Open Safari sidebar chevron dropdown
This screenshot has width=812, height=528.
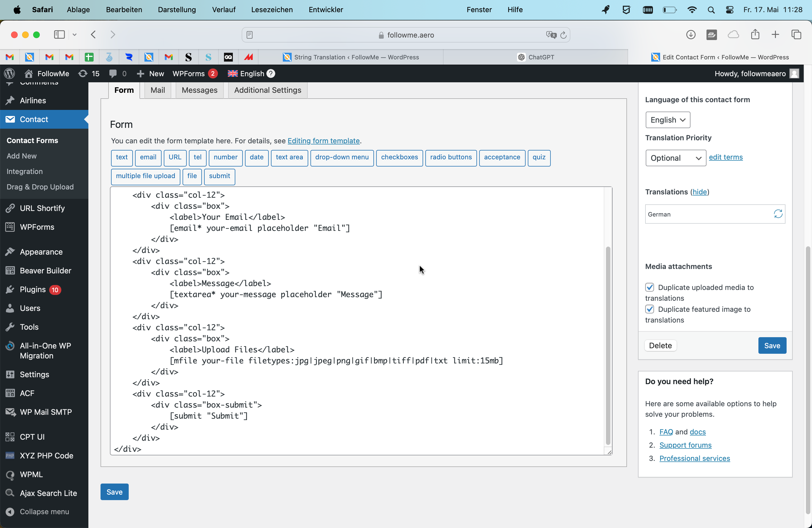[x=74, y=35]
